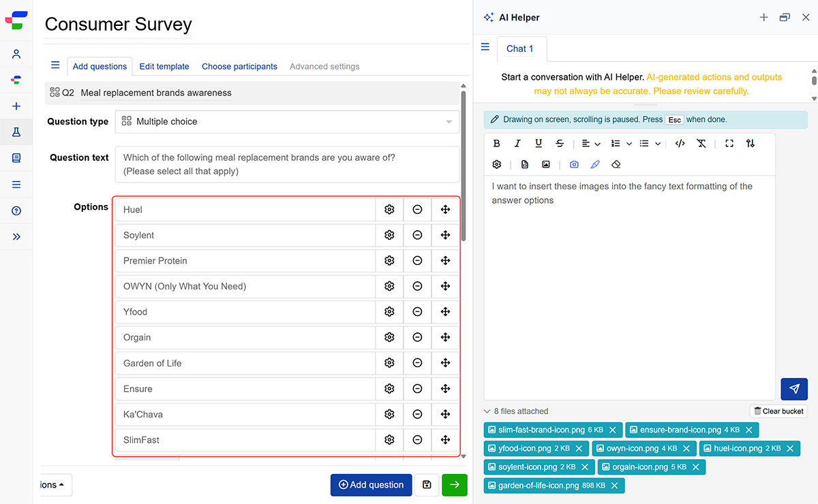Click the Question text input field
The height and width of the screenshot is (504, 818).
point(287,164)
